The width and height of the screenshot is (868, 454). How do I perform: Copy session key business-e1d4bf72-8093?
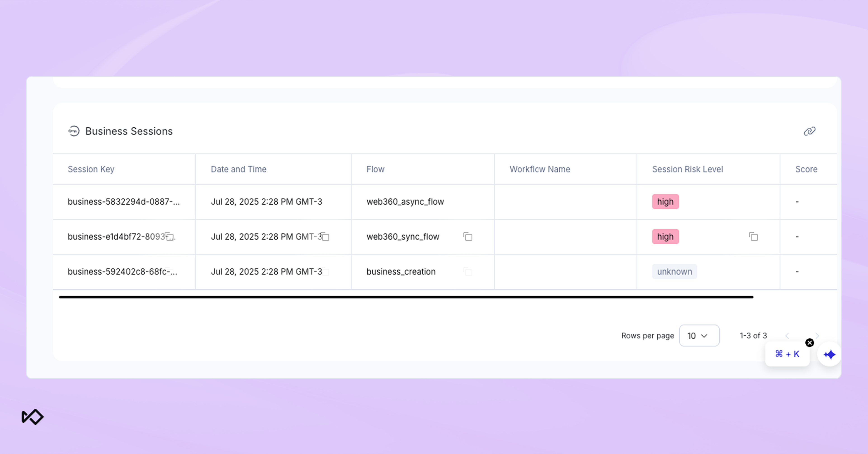click(170, 237)
